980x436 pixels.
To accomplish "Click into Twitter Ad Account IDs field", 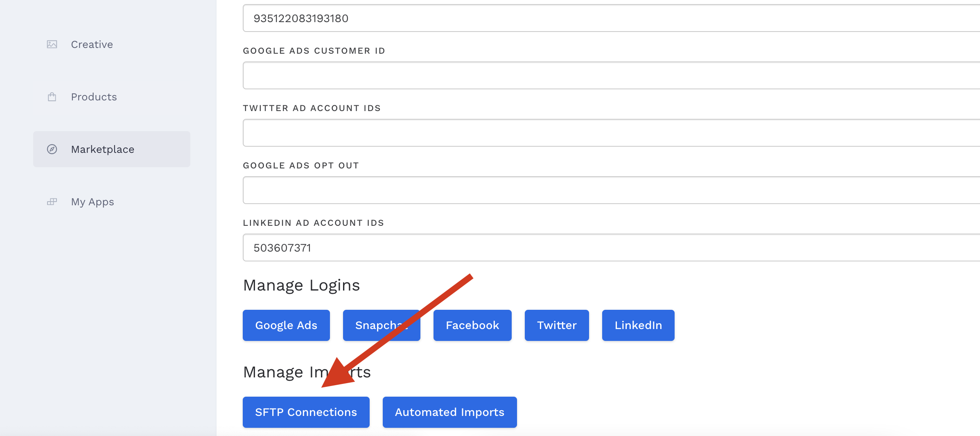I will pyautogui.click(x=610, y=133).
